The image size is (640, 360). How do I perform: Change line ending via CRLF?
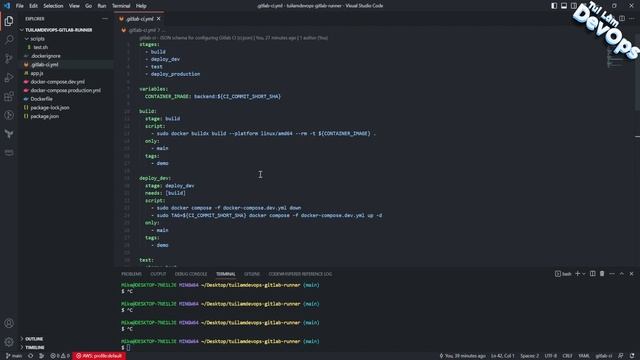click(x=567, y=356)
